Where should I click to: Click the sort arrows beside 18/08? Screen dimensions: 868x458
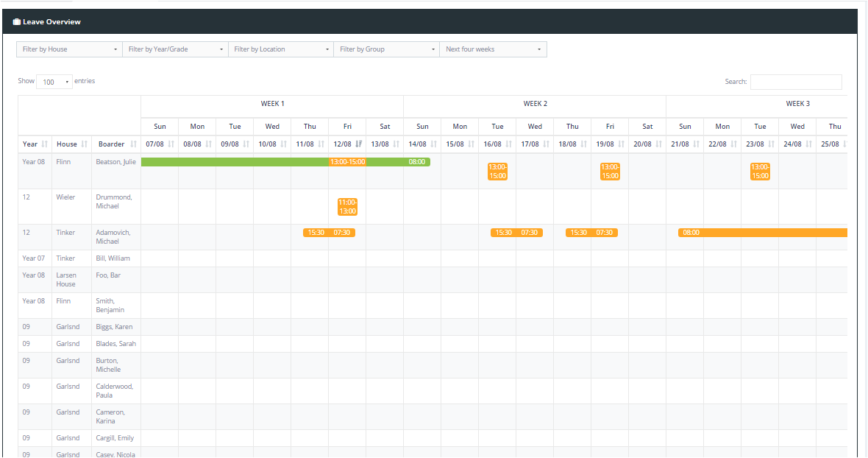click(583, 144)
